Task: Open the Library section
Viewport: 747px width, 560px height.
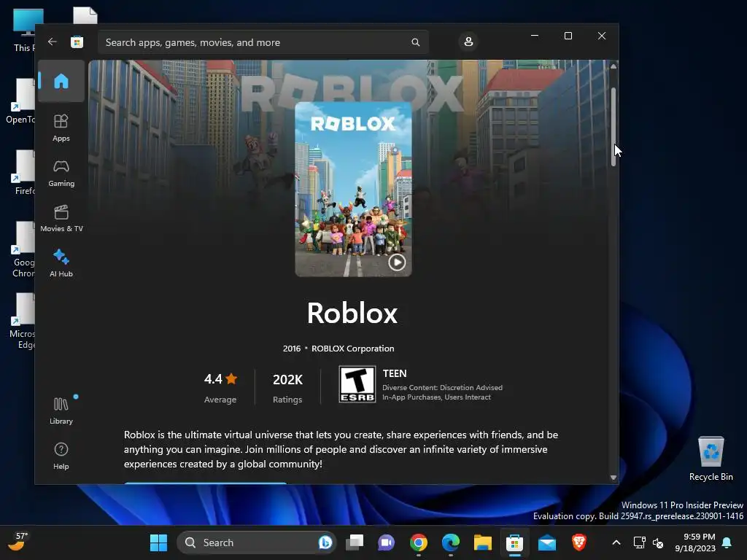Action: [61, 411]
